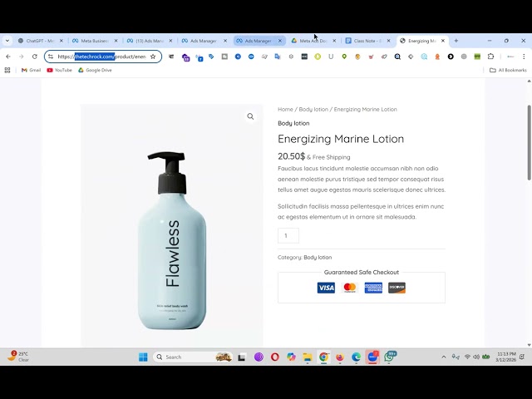View site information icon in address bar

[51, 57]
